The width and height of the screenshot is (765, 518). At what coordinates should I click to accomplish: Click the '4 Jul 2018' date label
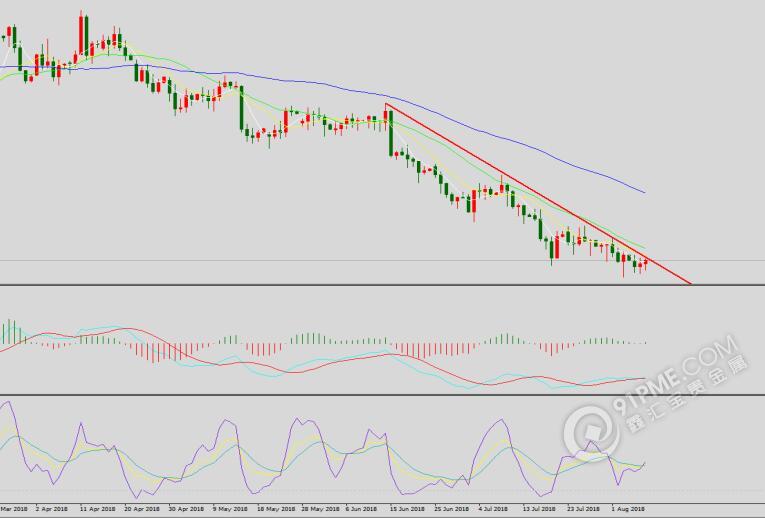pos(493,509)
